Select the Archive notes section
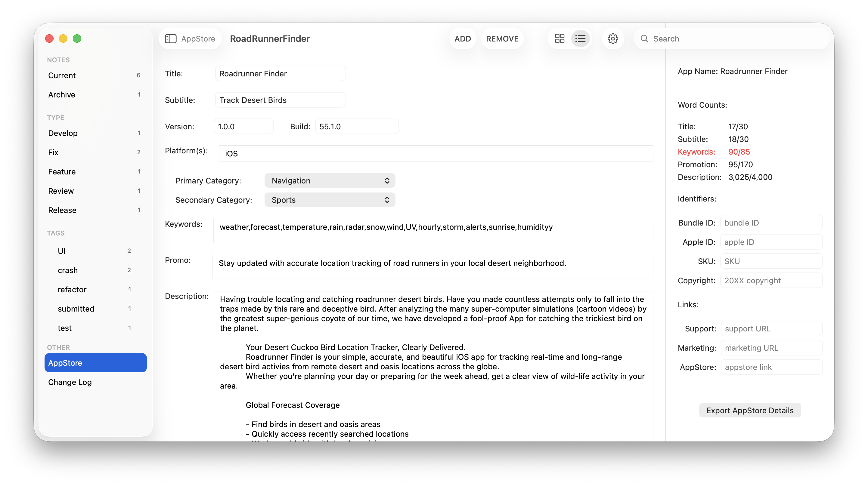 pyautogui.click(x=62, y=95)
